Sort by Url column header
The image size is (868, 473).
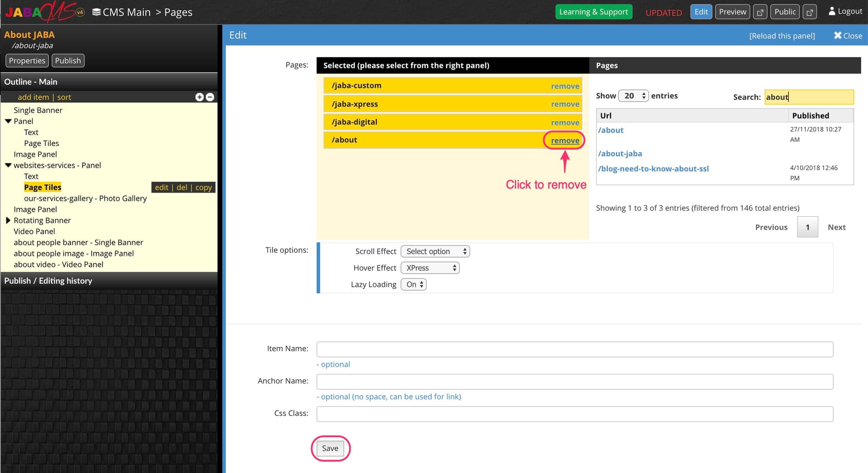[693, 116]
